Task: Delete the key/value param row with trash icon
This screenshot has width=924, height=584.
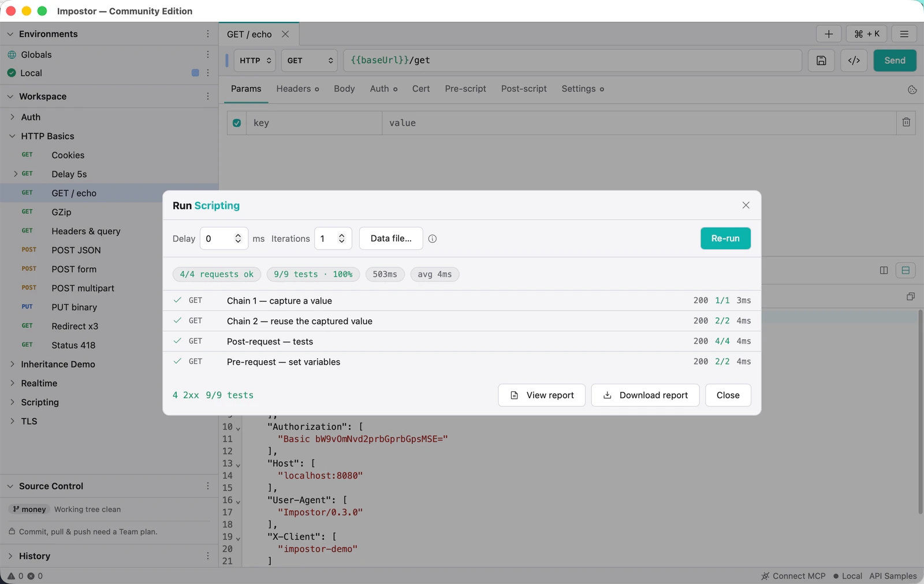Action: 906,122
